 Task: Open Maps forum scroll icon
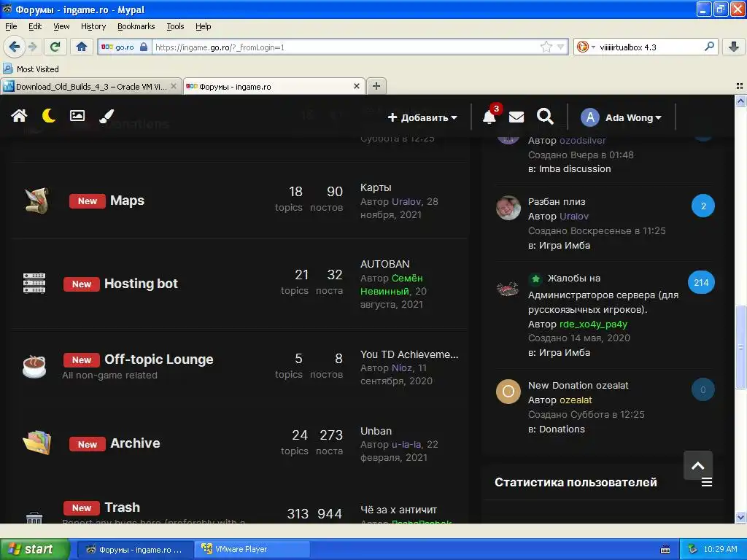tap(36, 201)
